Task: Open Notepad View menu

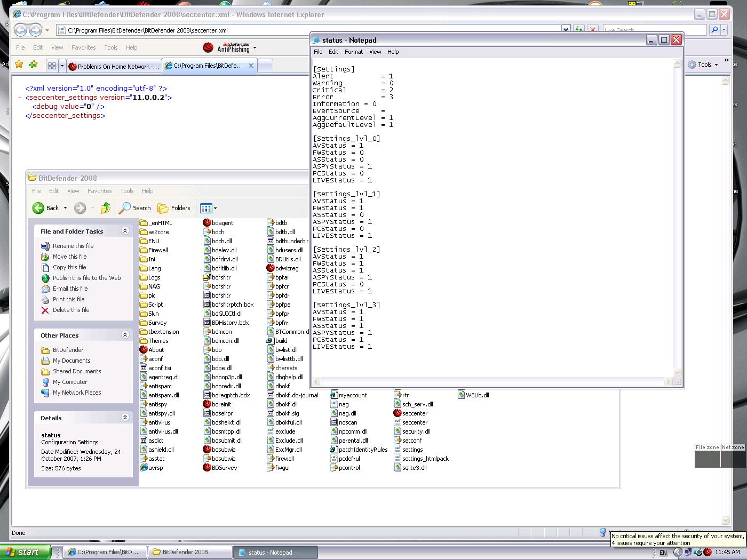Action: point(375,52)
